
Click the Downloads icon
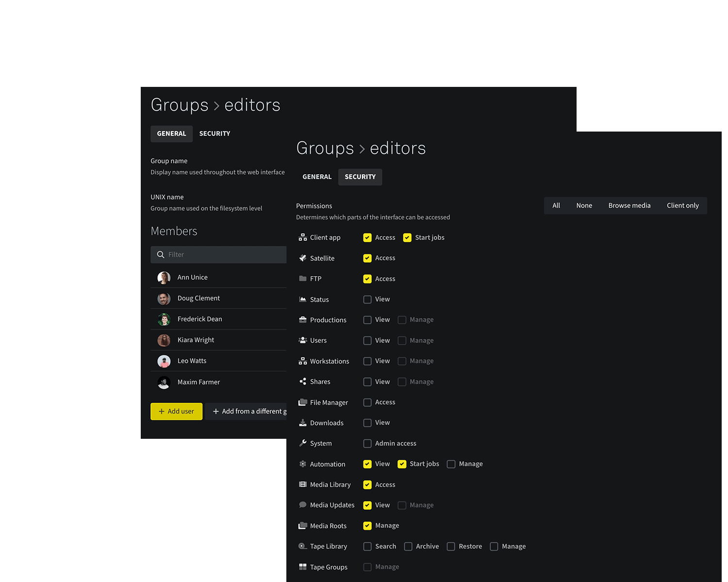coord(303,423)
